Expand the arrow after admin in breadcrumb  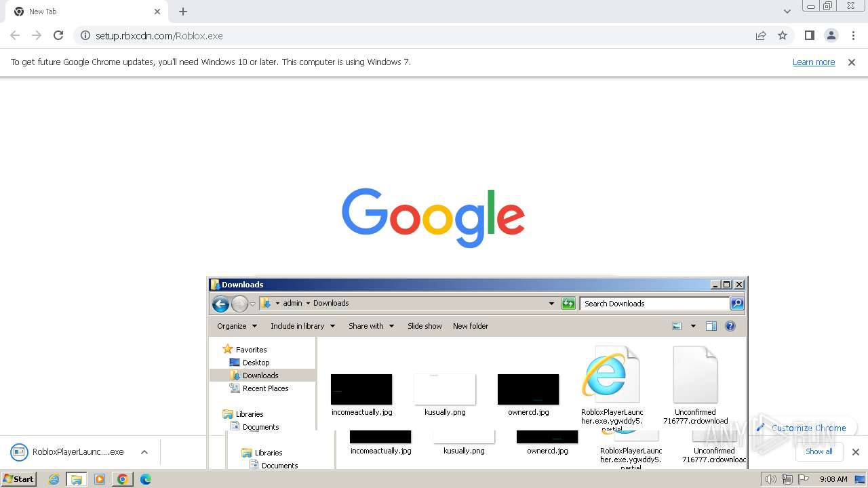(x=308, y=303)
